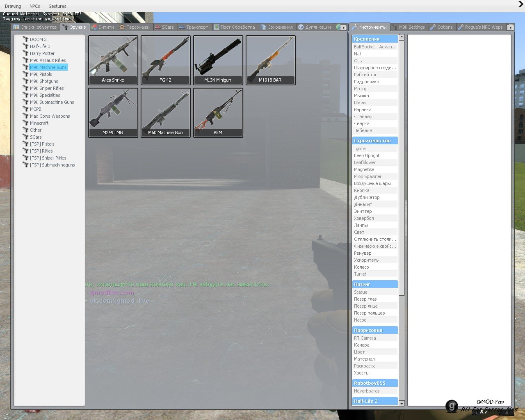
Task: Select the [TSP] Pistols category
Action: (x=42, y=144)
